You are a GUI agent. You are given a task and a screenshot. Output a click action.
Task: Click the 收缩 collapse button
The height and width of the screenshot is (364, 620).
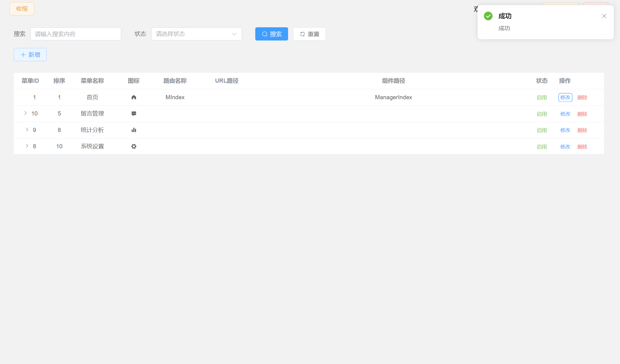pos(22,9)
